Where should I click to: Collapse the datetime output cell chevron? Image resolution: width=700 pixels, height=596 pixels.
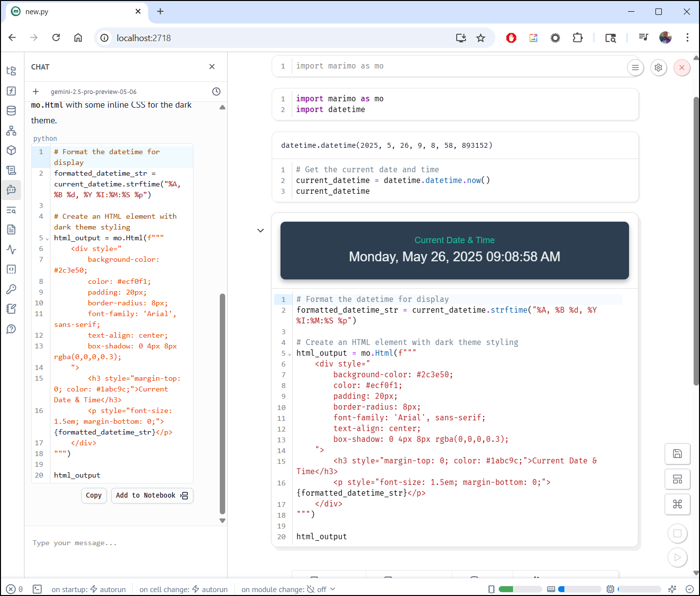point(260,230)
